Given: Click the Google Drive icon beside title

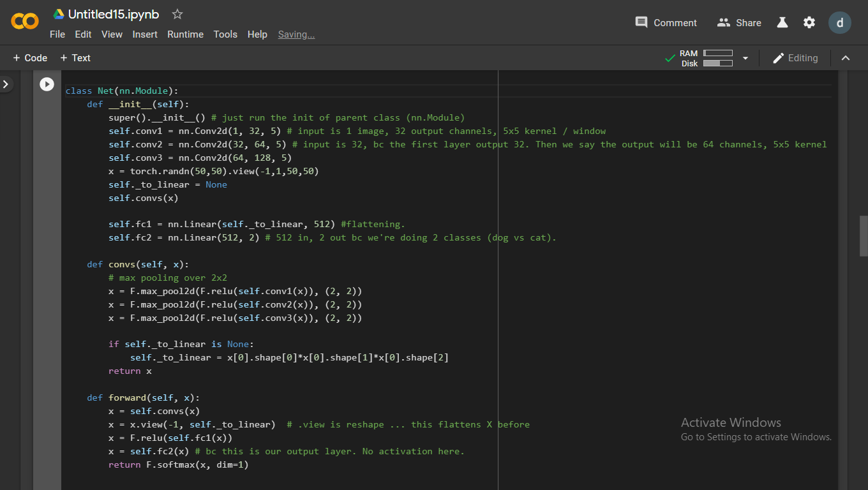Looking at the screenshot, I should point(59,14).
